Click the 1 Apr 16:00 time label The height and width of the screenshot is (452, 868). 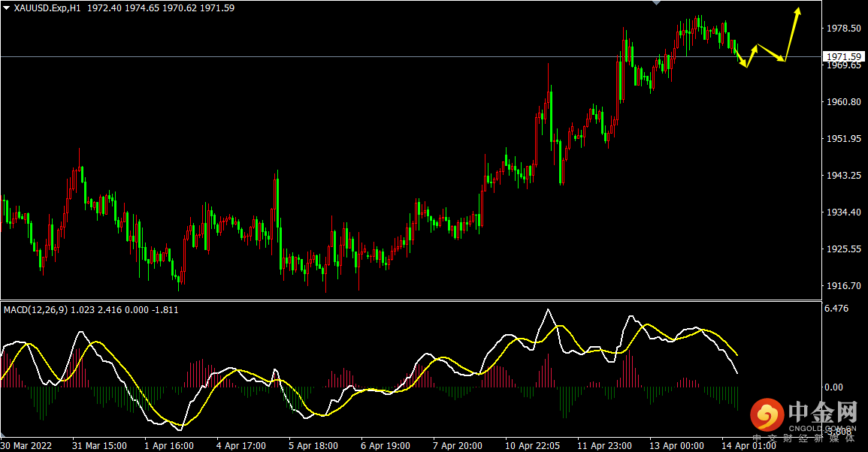tap(169, 446)
